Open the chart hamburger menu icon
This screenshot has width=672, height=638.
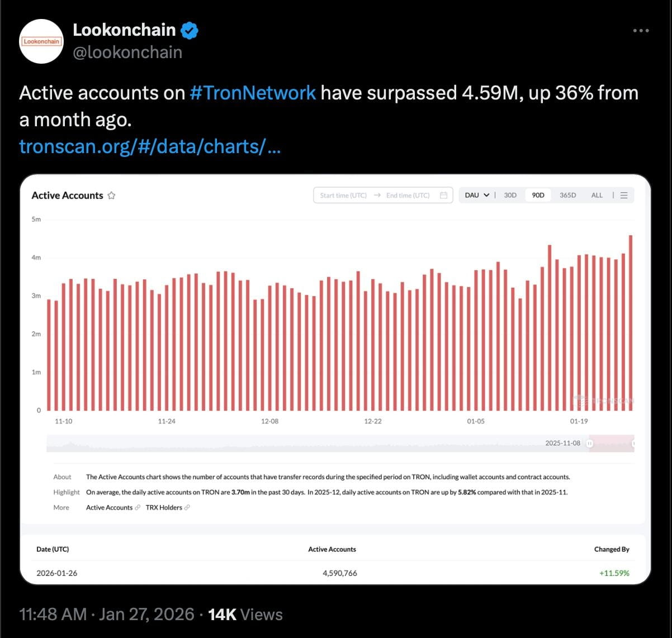[624, 196]
